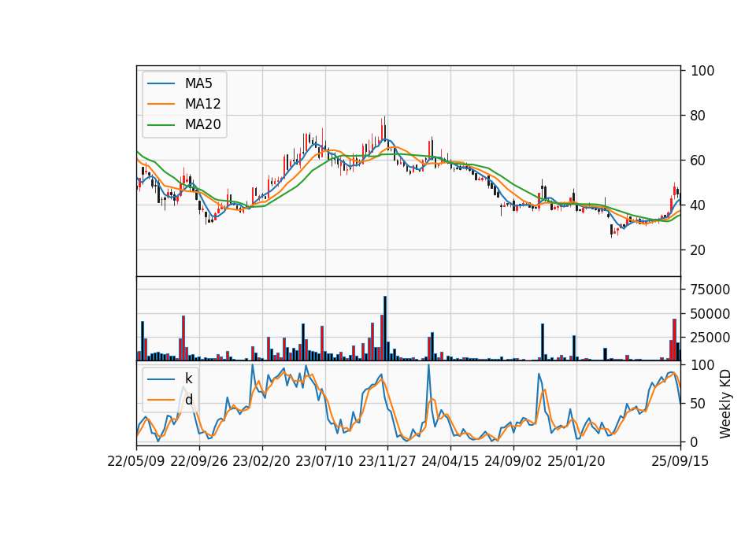Viewport: 756px width, 543px height.
Task: Click the Weekly KD axis label
Action: click(724, 404)
